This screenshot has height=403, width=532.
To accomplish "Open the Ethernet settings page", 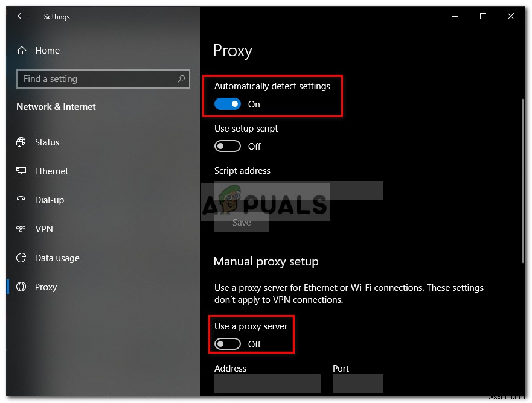I will pos(51,171).
